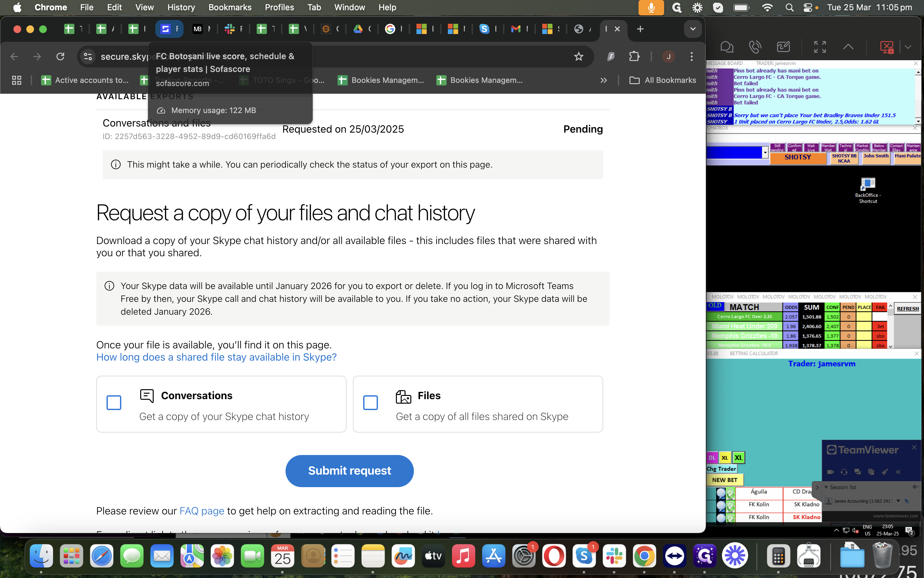Open TeamViewer whiteboard annotation icon
The image size is (924, 578).
[783, 47]
